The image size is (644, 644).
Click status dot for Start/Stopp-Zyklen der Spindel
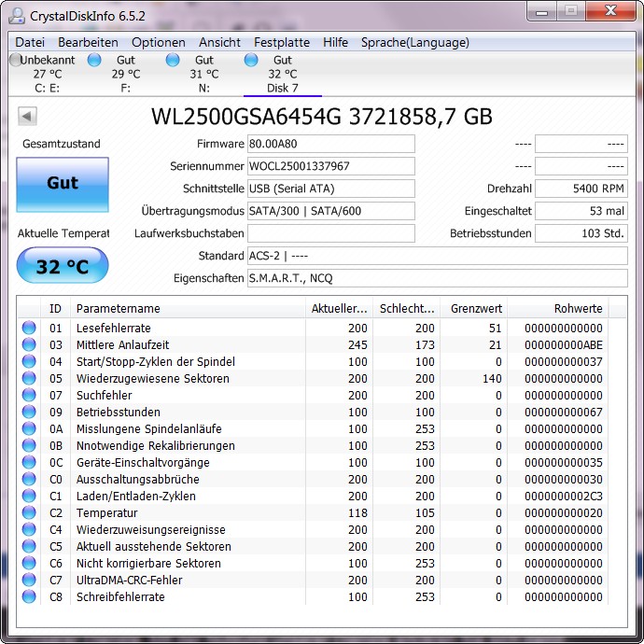point(29,361)
